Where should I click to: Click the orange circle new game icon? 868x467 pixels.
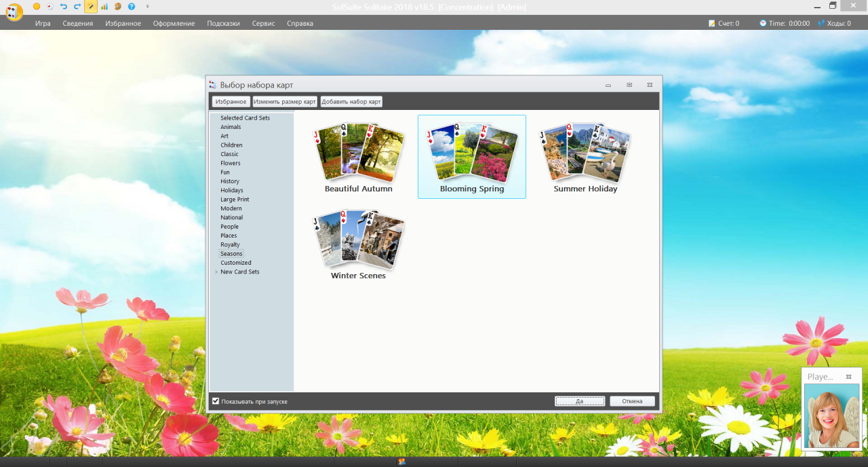[x=37, y=6]
